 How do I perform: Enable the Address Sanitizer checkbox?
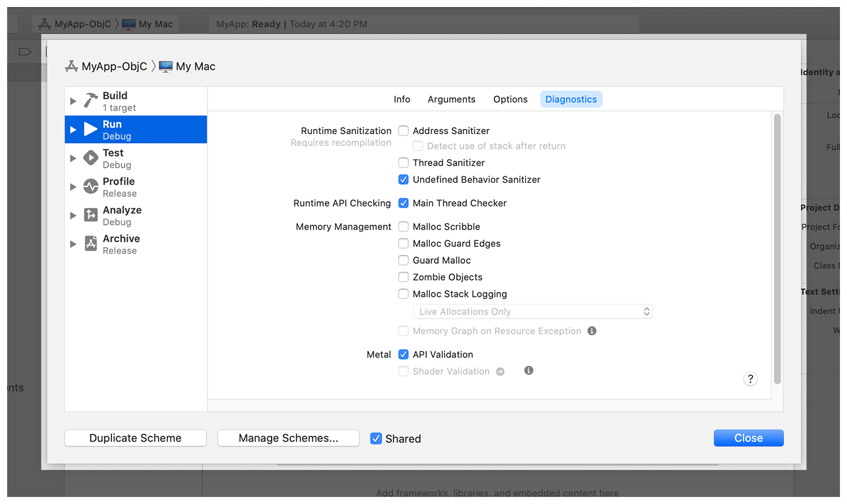click(x=404, y=130)
